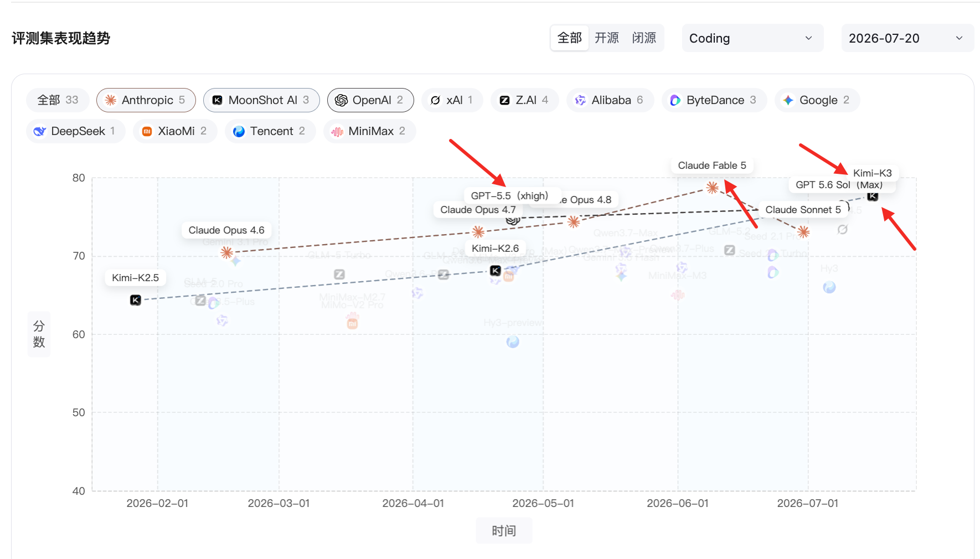This screenshot has height=559, width=980.
Task: Enable the xAI vendor filter chip
Action: (452, 100)
